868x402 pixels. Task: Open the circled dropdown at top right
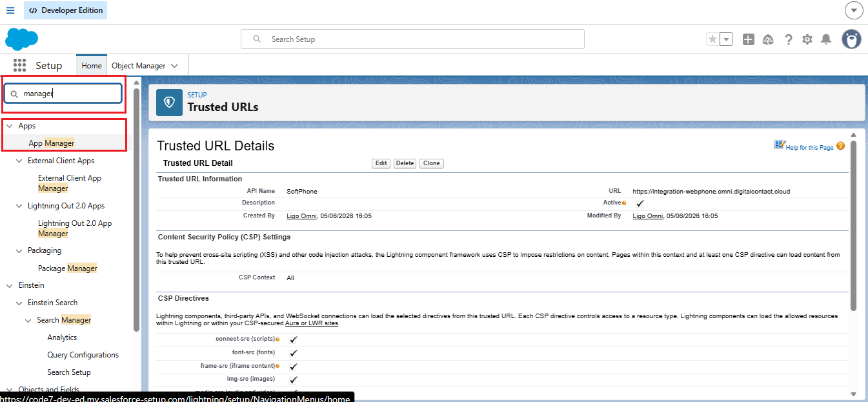854,10
